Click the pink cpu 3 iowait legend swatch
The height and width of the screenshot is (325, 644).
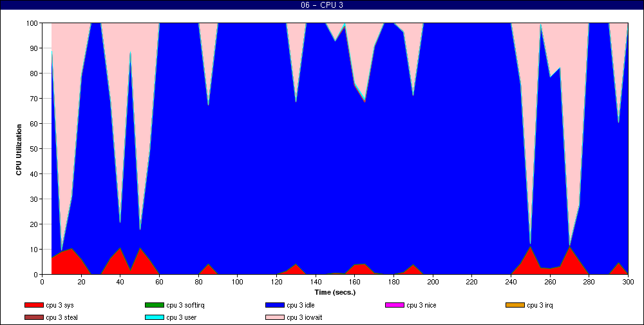[x=275, y=318]
